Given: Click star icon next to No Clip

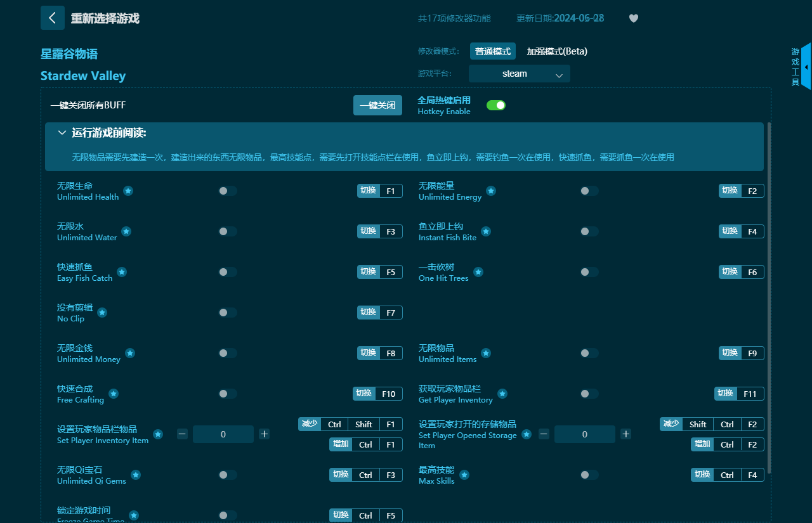Looking at the screenshot, I should click(102, 313).
